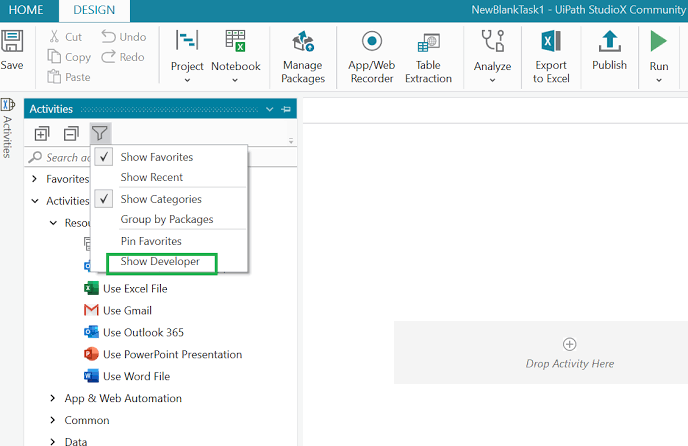Screen dimensions: 688x446
Task: Click the plus icon in drop area
Action: [570, 344]
